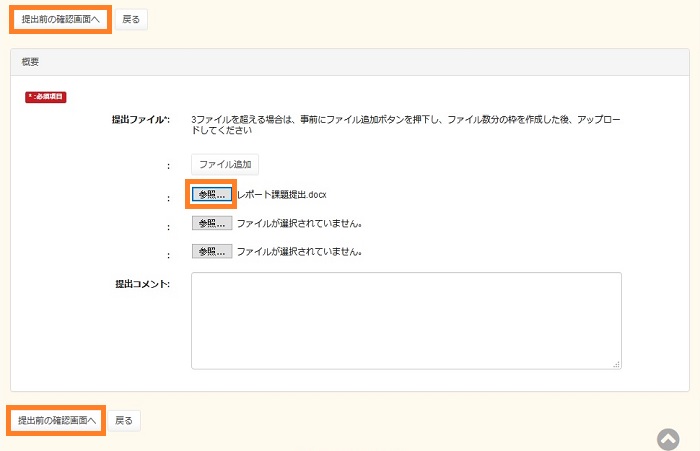700x451 pixels.
Task: Click the bottom 提出前の確認画面へ button
Action: 56,421
